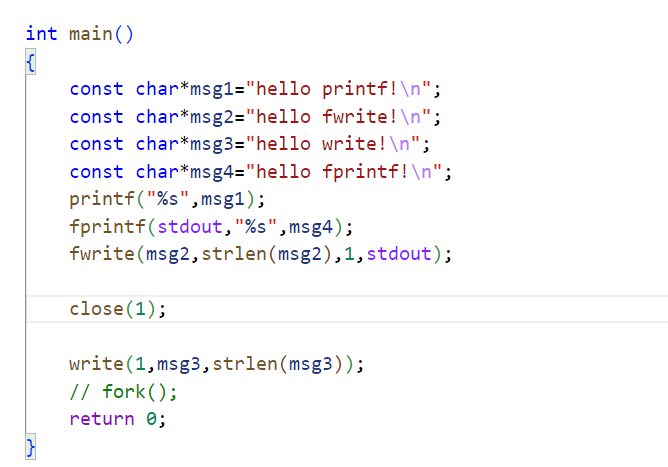Screen dimensions: 668x467
Task: Click the opening brace below main()
Action: pos(31,62)
